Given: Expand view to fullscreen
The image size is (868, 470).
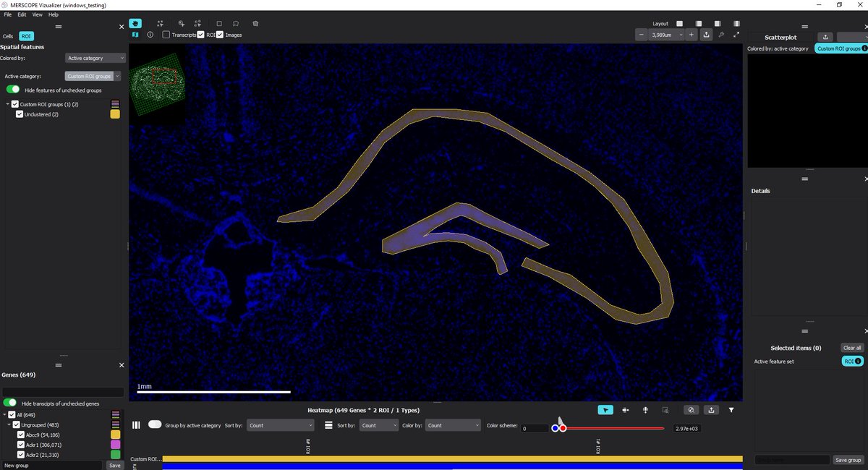Looking at the screenshot, I should point(736,35).
